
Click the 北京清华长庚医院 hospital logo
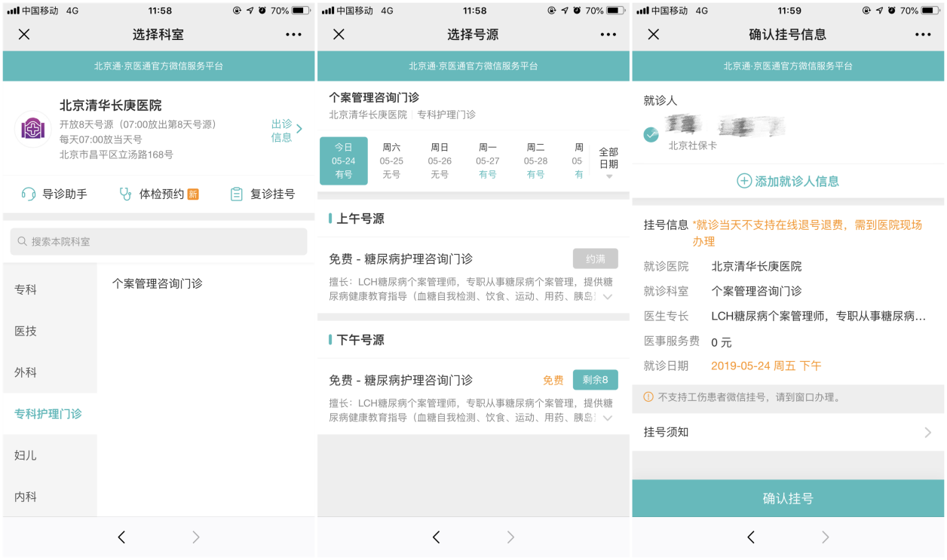pyautogui.click(x=33, y=129)
